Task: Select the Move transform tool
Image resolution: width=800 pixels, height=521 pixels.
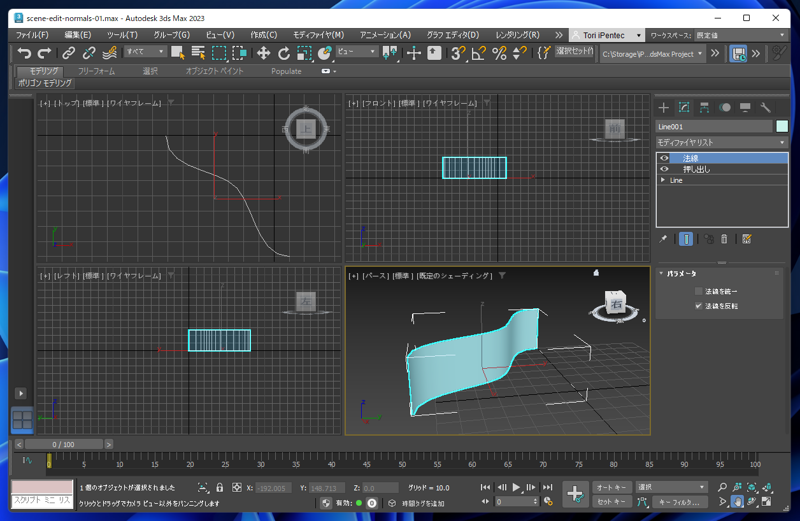Action: coord(264,53)
